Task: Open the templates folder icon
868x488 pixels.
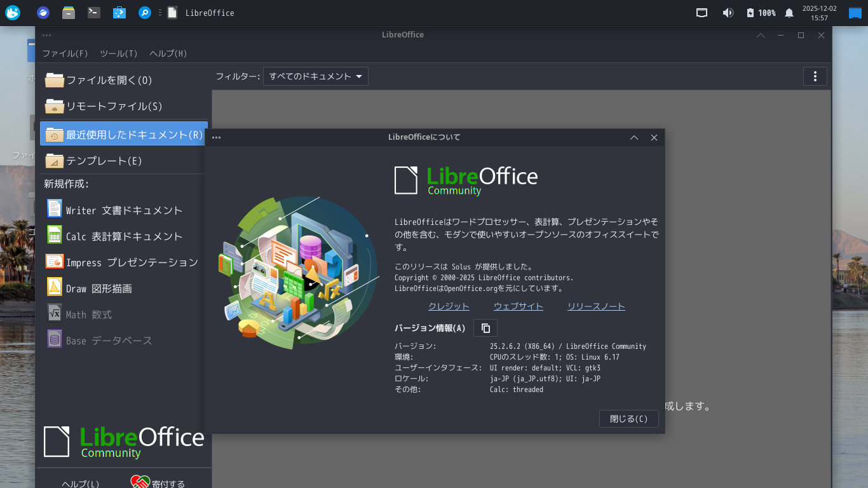Action: pyautogui.click(x=54, y=160)
